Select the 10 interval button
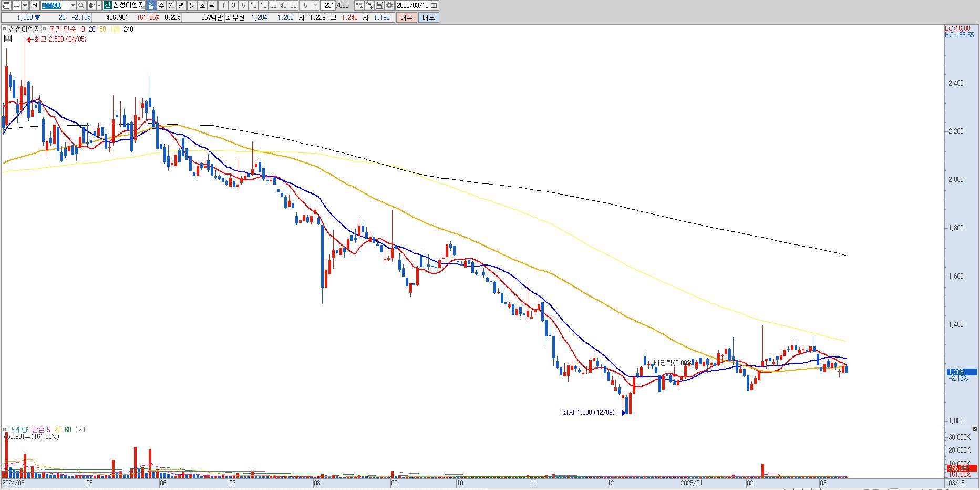This screenshot has width=980, height=490. coord(253,5)
